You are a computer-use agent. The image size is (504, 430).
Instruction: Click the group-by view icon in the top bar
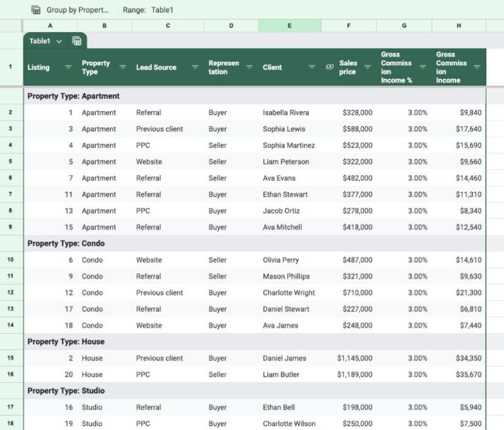[36, 10]
